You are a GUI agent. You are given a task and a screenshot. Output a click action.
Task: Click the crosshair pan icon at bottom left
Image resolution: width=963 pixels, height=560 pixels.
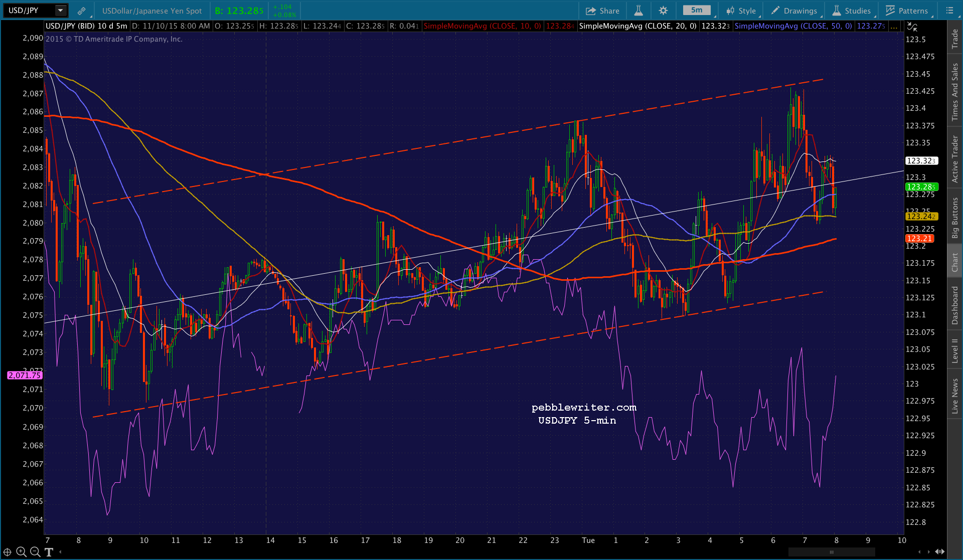tap(7, 552)
